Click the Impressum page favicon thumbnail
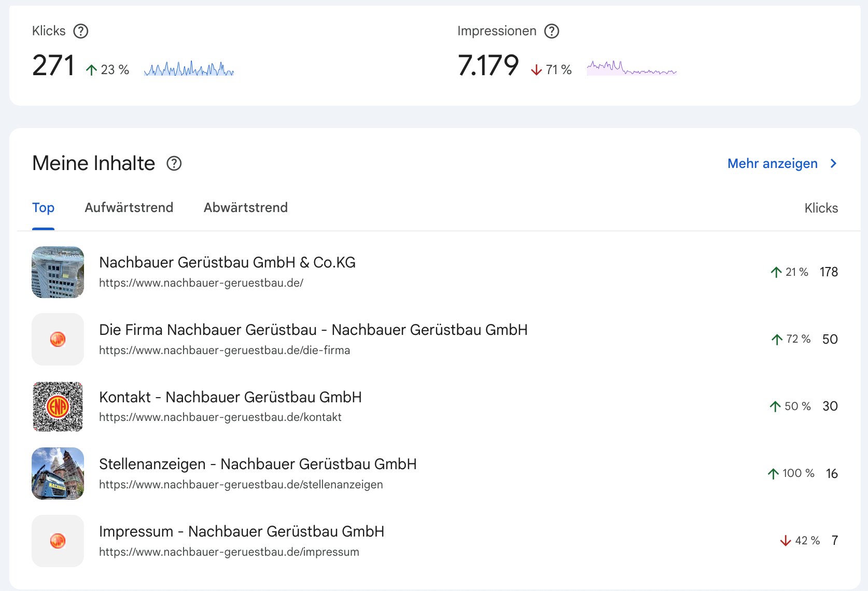The image size is (868, 591). click(58, 541)
